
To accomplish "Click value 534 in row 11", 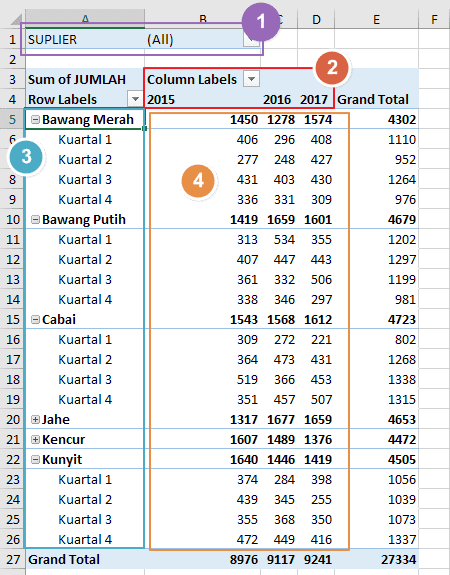I will [x=284, y=239].
